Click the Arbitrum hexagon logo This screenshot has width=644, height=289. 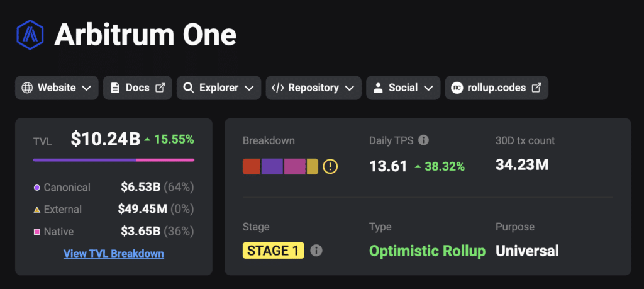pos(30,35)
